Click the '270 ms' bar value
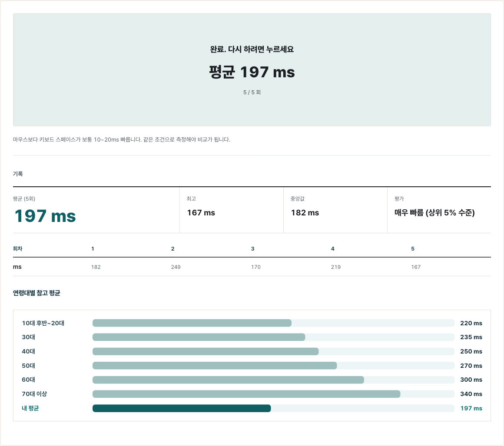 [x=471, y=366]
